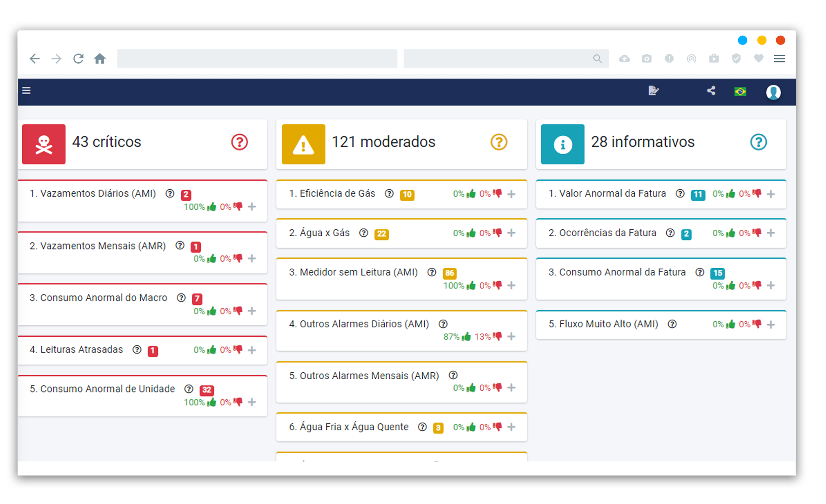This screenshot has height=504, width=826.
Task: Select the 28 informativos heading
Action: coord(643,142)
